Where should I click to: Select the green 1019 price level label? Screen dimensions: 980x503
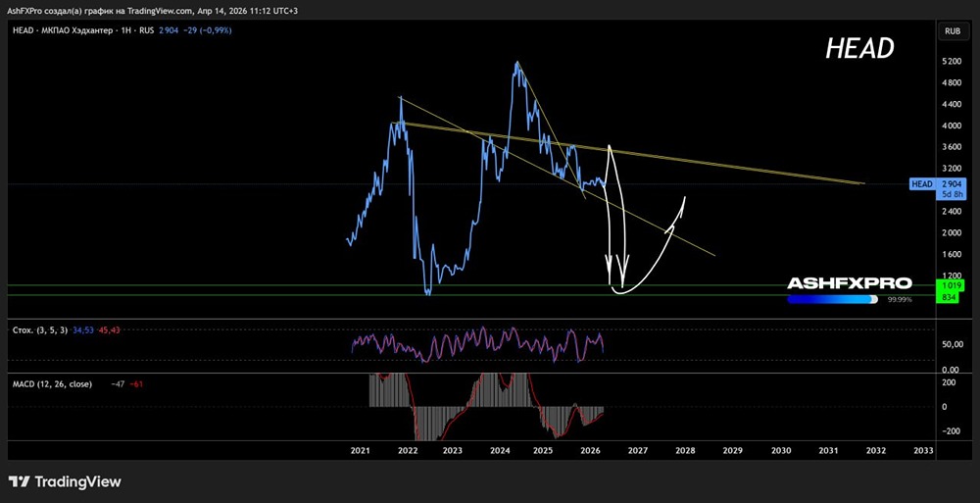pyautogui.click(x=950, y=285)
